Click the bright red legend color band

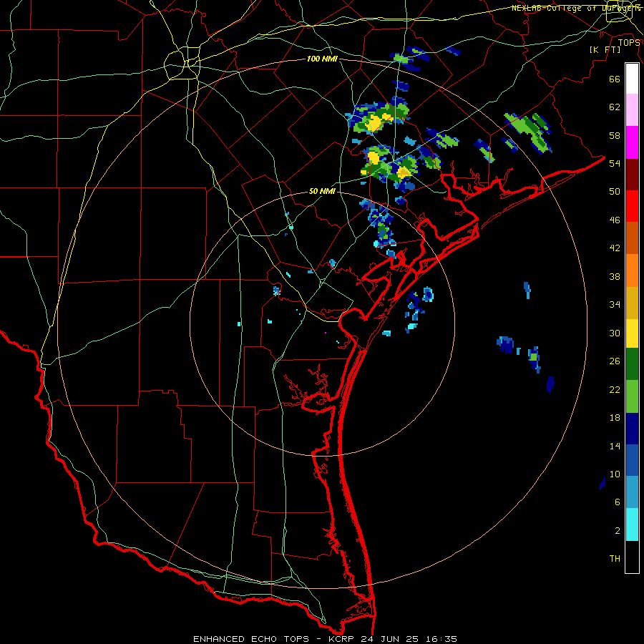coord(632,206)
